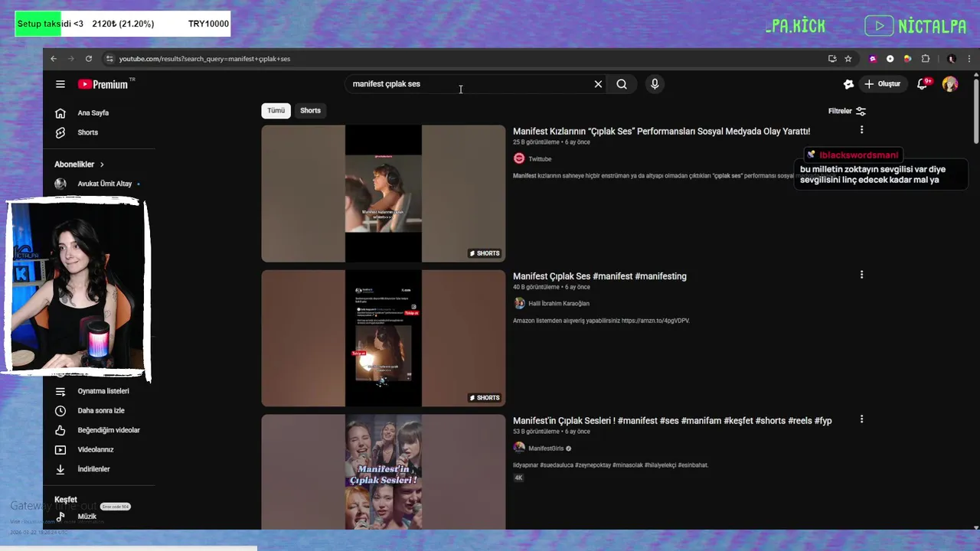This screenshot has height=551, width=980.
Task: Start voice search with the microphone
Action: click(x=655, y=84)
